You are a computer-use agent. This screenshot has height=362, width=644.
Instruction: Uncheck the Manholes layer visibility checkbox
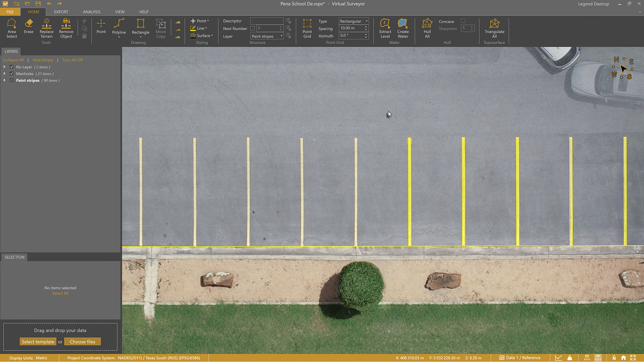(11, 73)
